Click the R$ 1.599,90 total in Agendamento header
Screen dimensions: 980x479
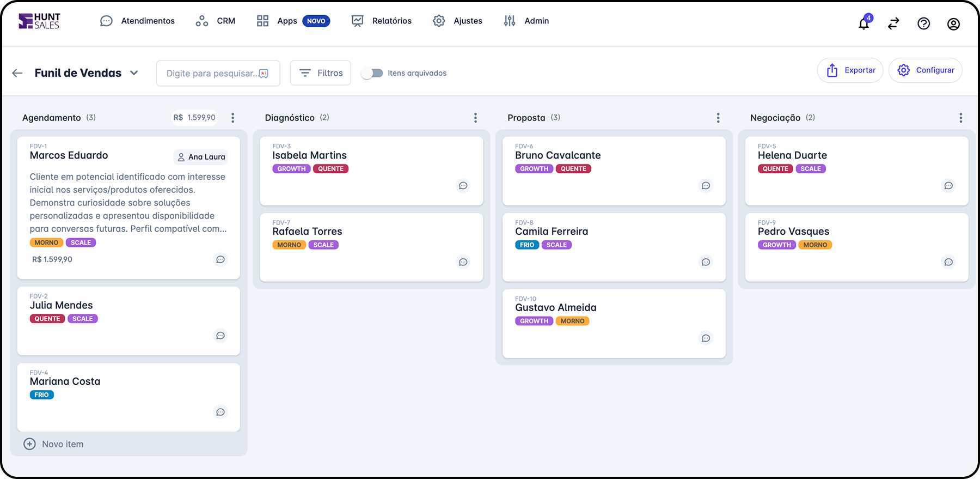pyautogui.click(x=194, y=118)
